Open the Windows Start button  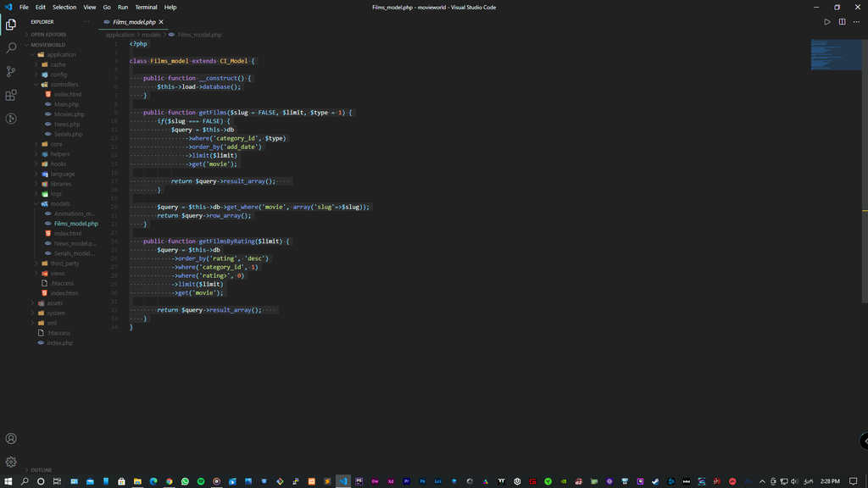[x=8, y=481]
